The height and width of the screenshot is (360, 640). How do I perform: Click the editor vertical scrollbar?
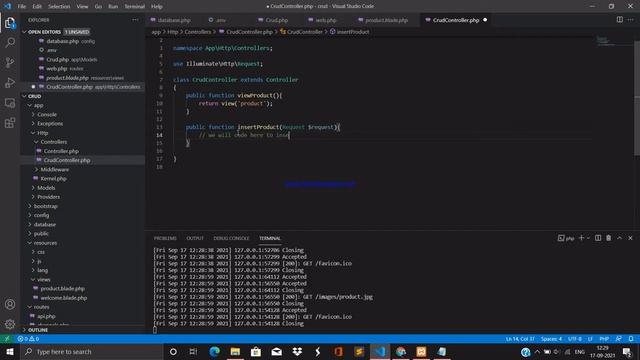point(637,98)
